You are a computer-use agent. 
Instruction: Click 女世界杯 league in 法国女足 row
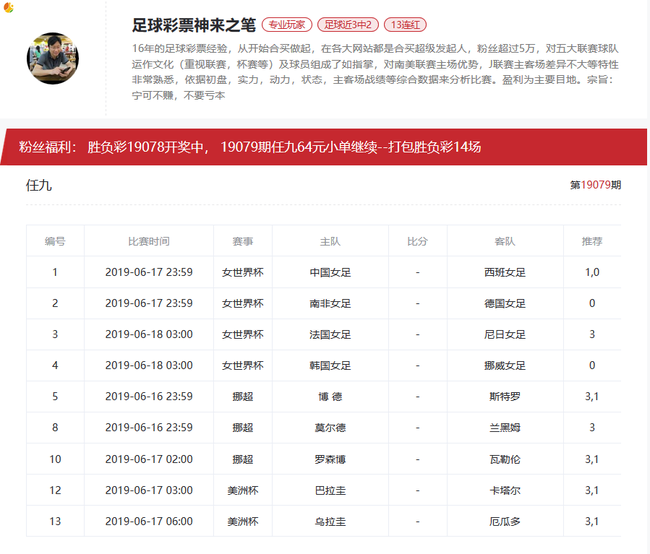click(x=243, y=335)
